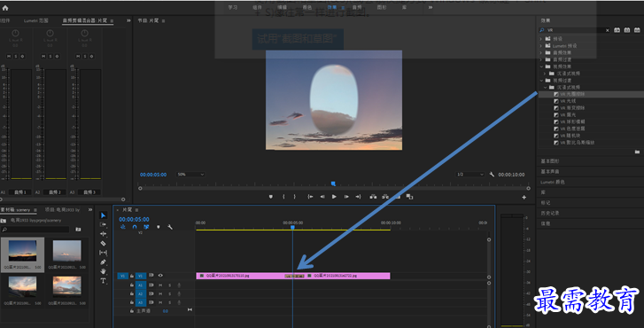Click Add Marker in program monitor
Screen dimensions: 644x328
271,197
